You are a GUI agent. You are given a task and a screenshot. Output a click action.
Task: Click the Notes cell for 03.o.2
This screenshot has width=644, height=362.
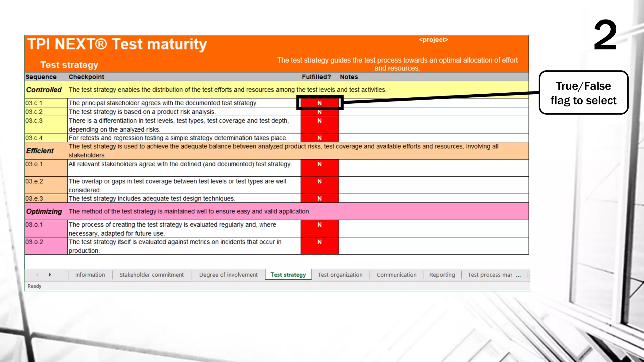(x=433, y=246)
